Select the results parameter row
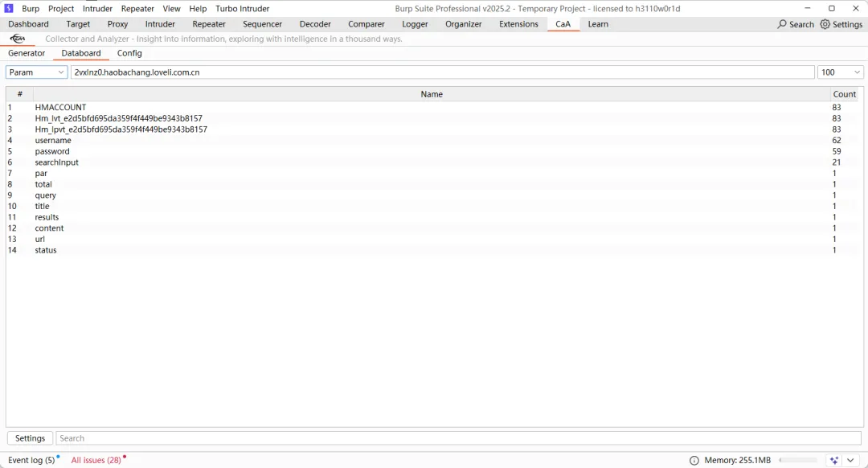Screen dimensions: 868x468 [x=432, y=217]
